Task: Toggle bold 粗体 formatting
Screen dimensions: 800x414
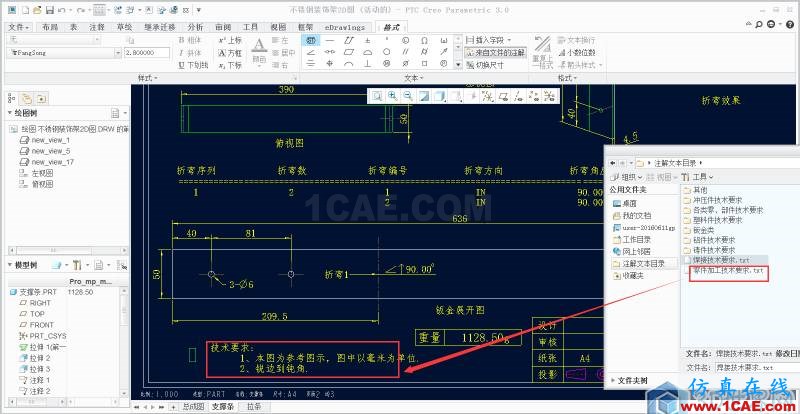Action: (x=191, y=40)
